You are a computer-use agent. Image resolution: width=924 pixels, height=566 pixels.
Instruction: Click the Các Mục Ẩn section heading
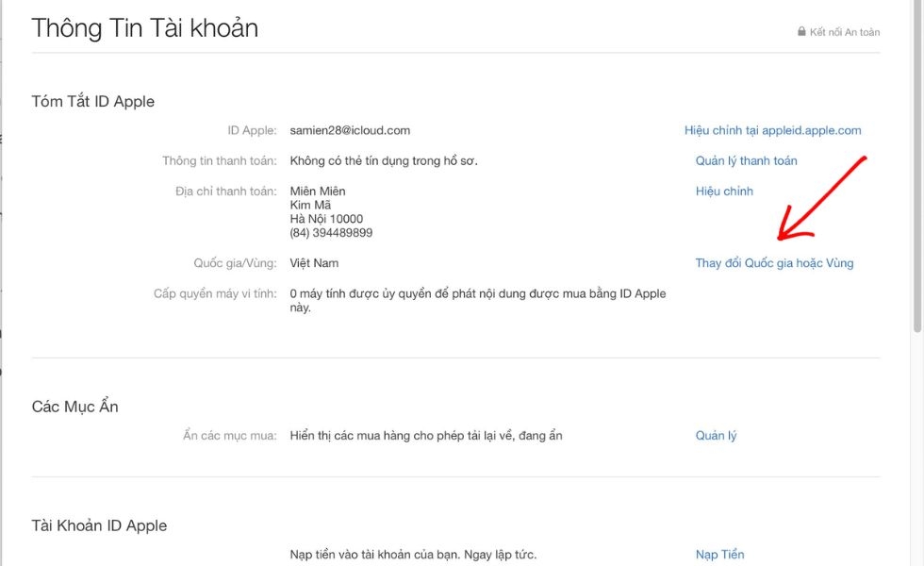(74, 408)
